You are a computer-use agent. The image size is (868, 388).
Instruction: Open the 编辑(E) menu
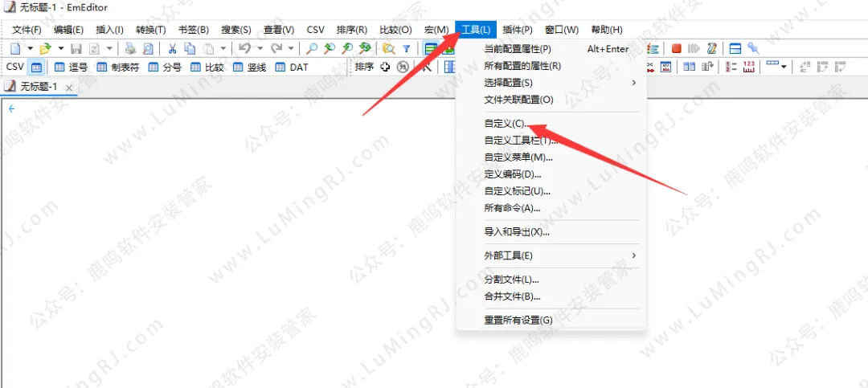(x=68, y=30)
